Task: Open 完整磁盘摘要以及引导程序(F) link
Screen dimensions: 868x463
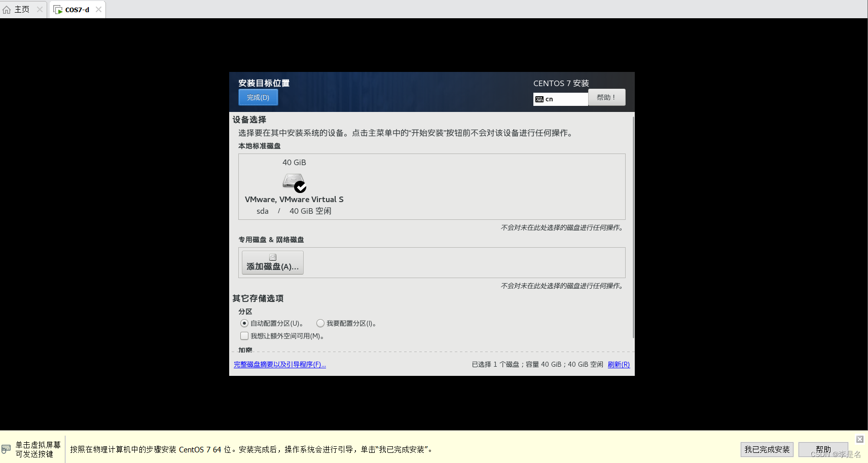Action: 280,364
